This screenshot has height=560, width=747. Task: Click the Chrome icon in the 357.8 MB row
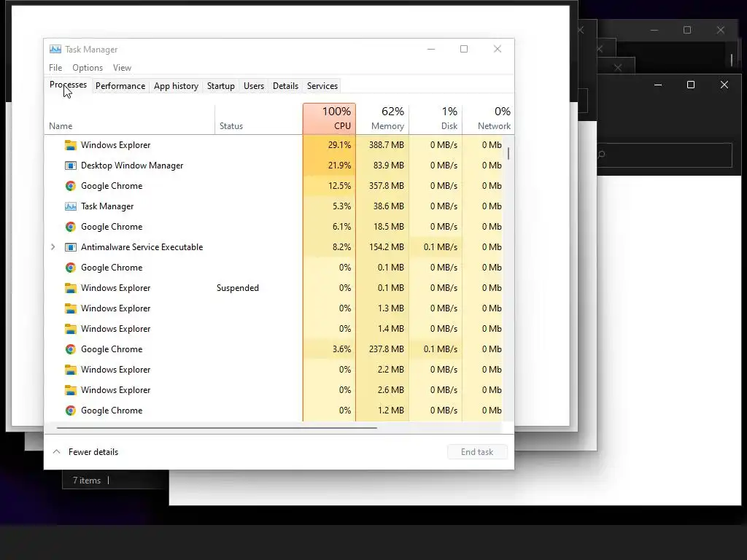point(71,186)
